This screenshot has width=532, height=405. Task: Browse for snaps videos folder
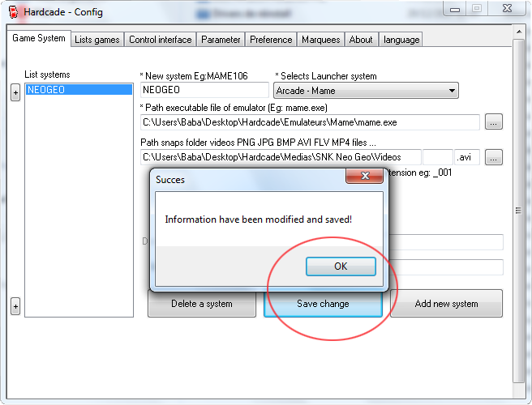pos(493,157)
